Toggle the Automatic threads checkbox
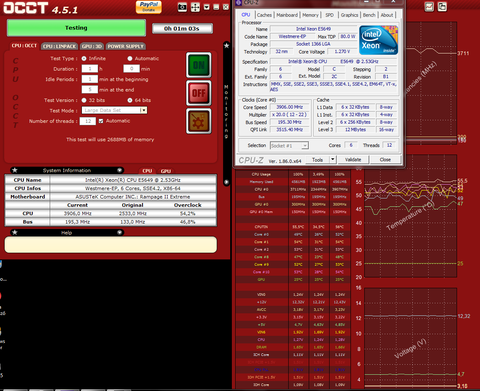The width and height of the screenshot is (480, 391). click(x=101, y=121)
